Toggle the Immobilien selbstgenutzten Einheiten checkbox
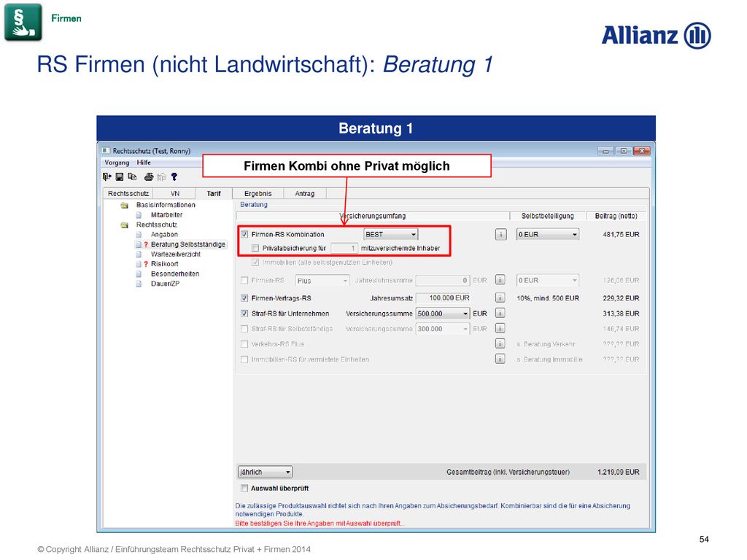The image size is (747, 560). (255, 262)
